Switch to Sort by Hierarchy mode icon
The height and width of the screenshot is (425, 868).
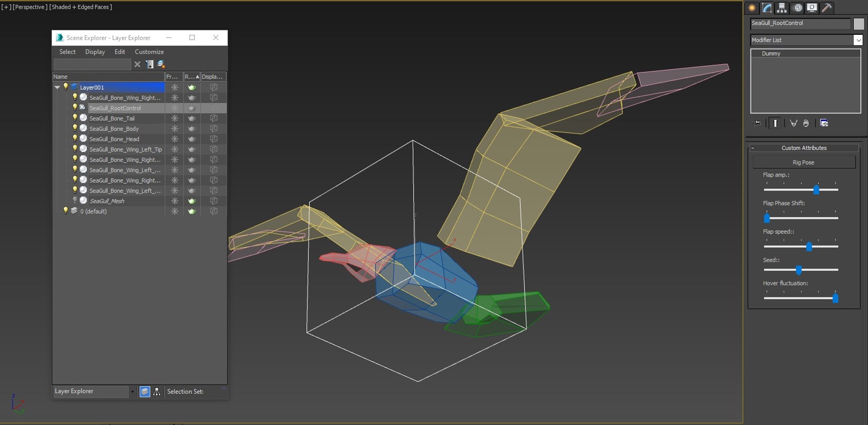pyautogui.click(x=157, y=392)
